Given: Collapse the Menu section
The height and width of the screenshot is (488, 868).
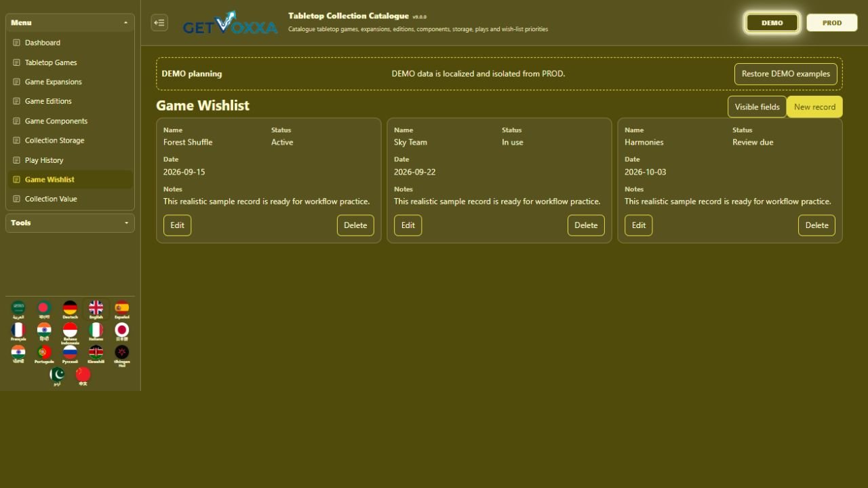Looking at the screenshot, I should tap(70, 22).
